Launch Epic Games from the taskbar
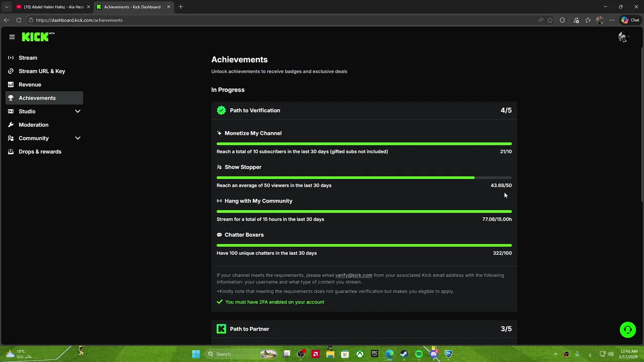The image size is (644, 362). (374, 354)
